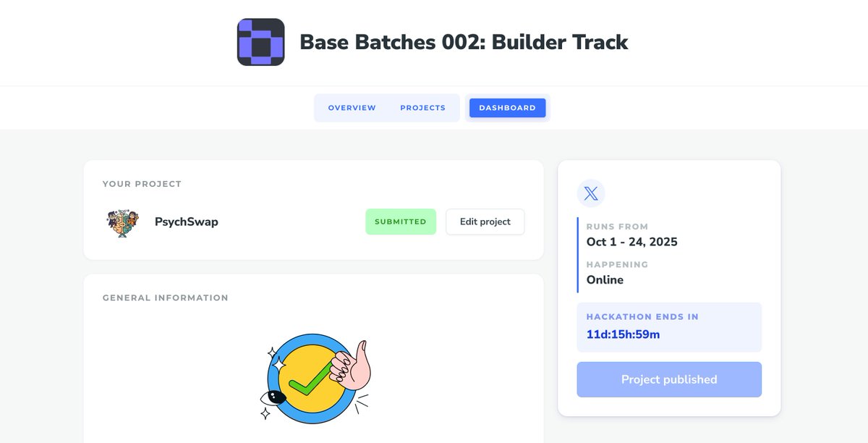The height and width of the screenshot is (443, 868).
Task: Click the Project published button
Action: coord(669,379)
